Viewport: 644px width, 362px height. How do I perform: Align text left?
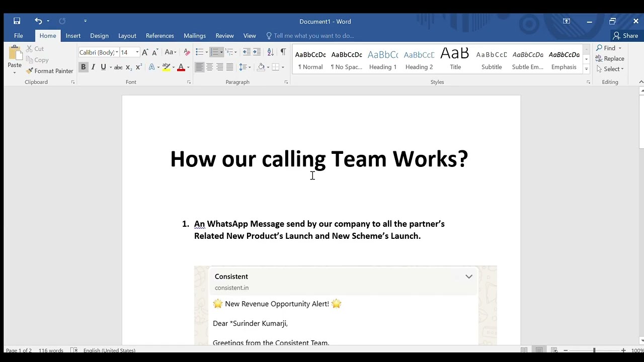(199, 67)
